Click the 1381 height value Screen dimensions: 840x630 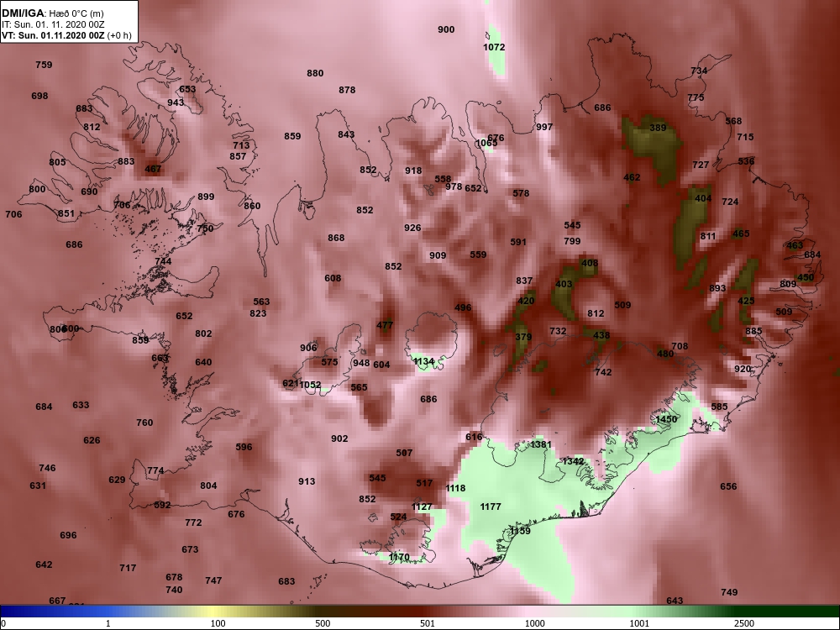pos(541,444)
